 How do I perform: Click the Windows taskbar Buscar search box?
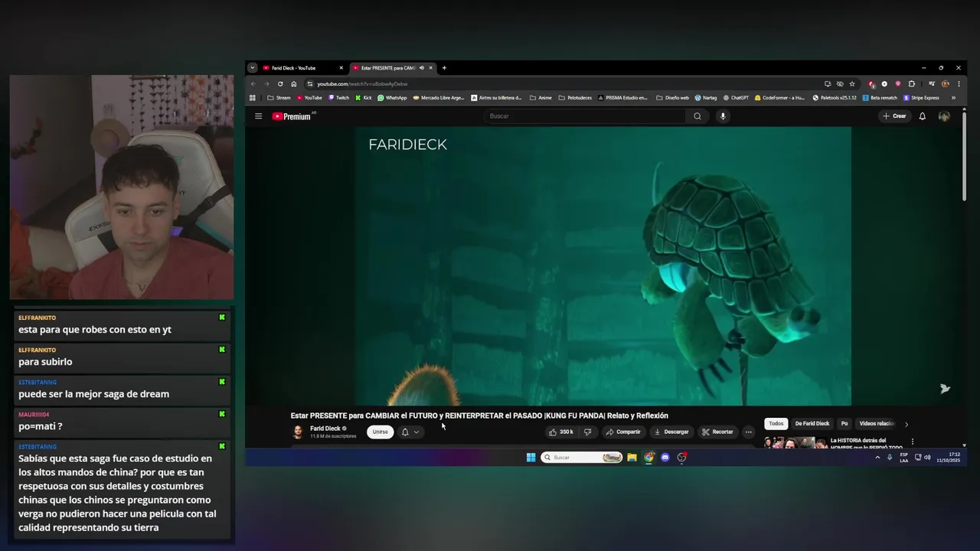pyautogui.click(x=581, y=458)
